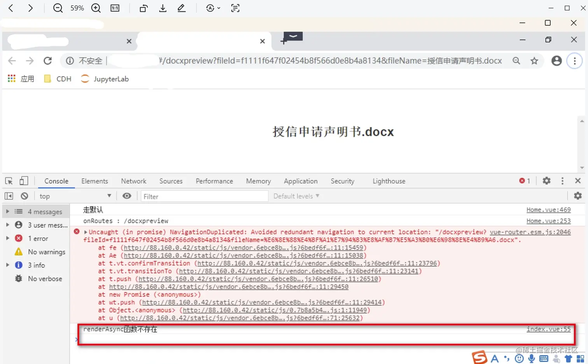
Task: Open the CDH bookmark folder
Action: coord(58,79)
